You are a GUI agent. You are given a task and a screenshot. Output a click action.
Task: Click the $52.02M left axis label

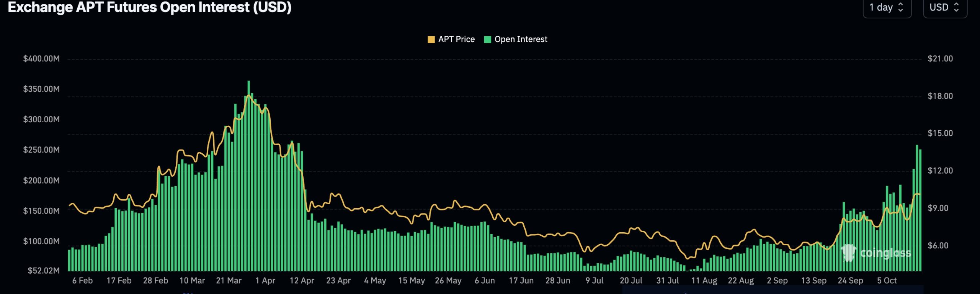44,271
